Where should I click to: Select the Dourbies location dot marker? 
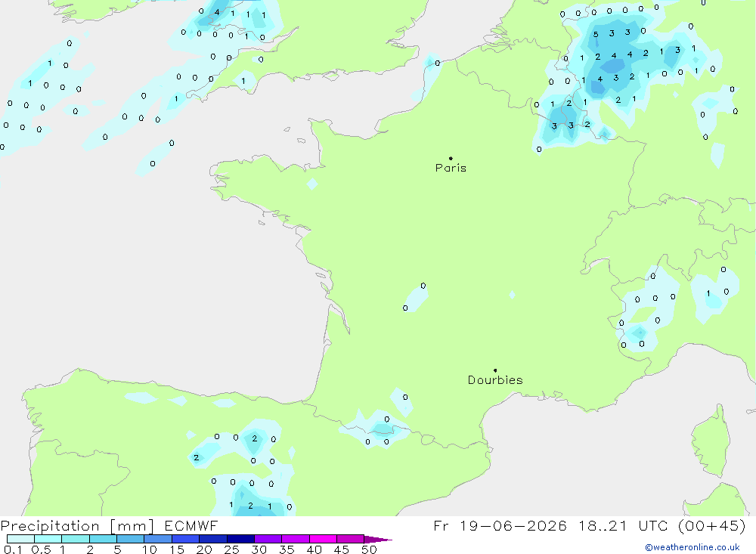[495, 370]
